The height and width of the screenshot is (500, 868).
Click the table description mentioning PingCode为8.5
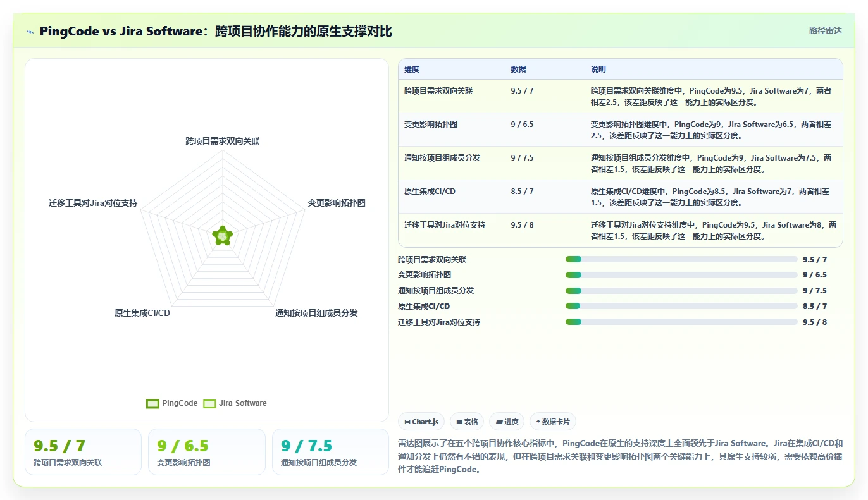pyautogui.click(x=710, y=197)
